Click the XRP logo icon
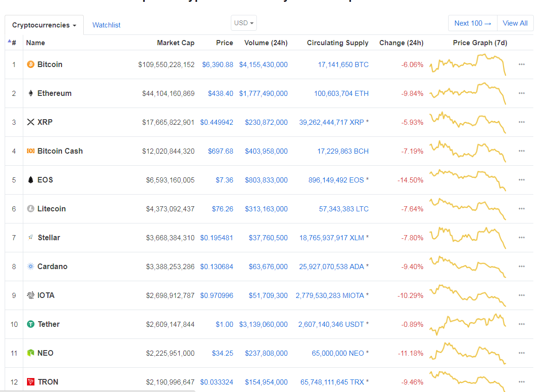 point(31,122)
